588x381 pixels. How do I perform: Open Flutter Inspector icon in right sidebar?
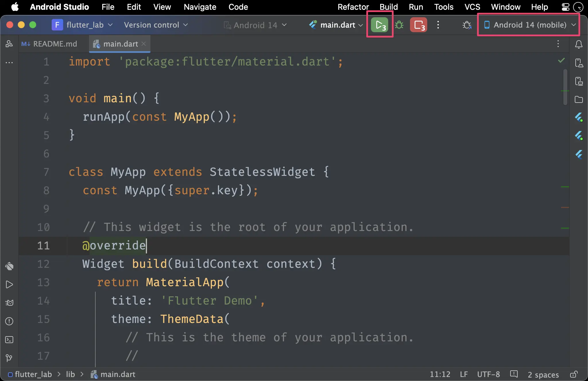pos(579,117)
